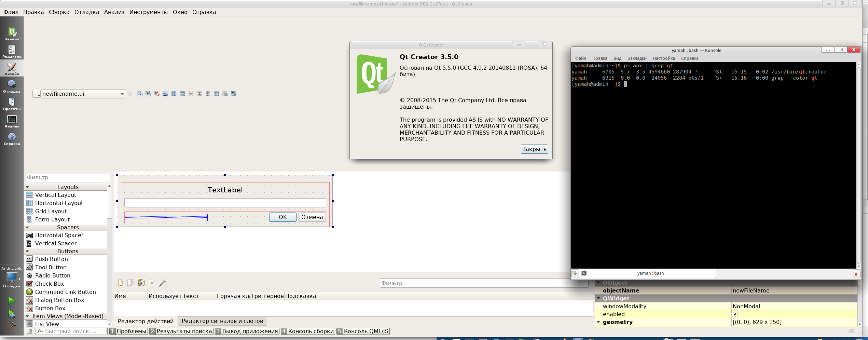Close the About dialog with Закрыть
Screen dimensions: 868x340
click(x=534, y=149)
